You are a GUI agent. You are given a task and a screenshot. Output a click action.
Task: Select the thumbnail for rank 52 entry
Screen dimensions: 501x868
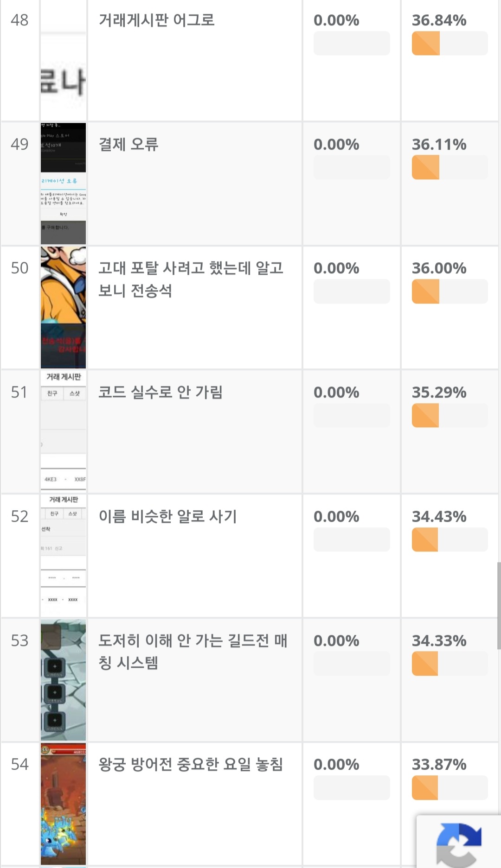(63, 555)
